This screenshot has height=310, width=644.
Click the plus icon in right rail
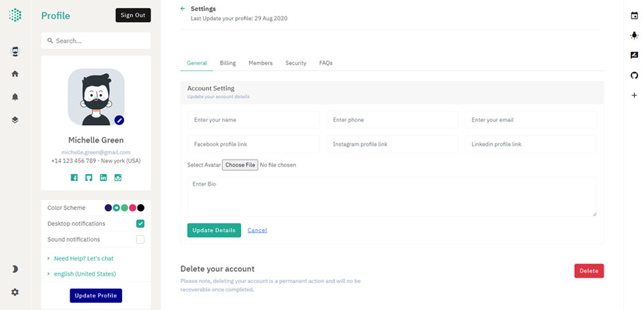point(634,95)
